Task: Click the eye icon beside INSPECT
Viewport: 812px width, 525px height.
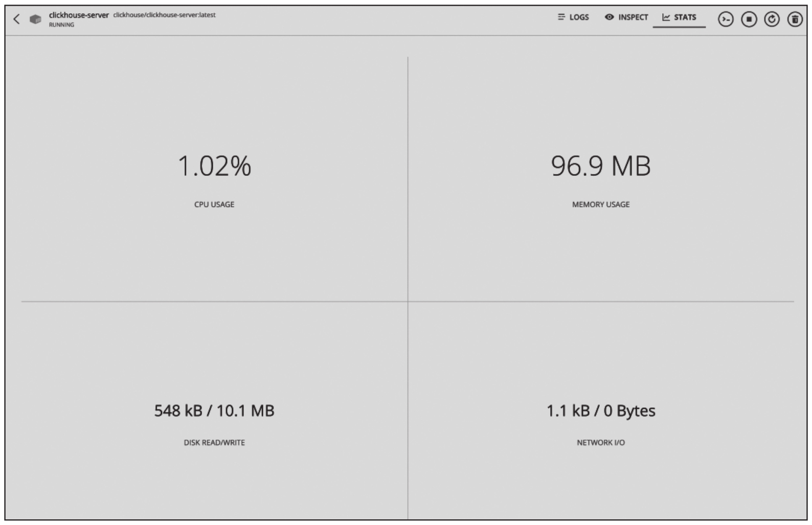Action: coord(609,17)
